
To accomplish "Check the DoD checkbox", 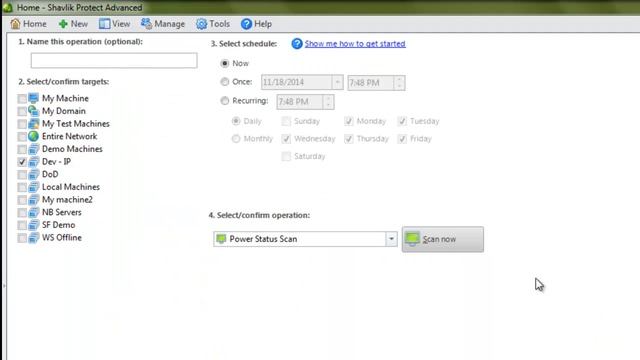I will [22, 175].
